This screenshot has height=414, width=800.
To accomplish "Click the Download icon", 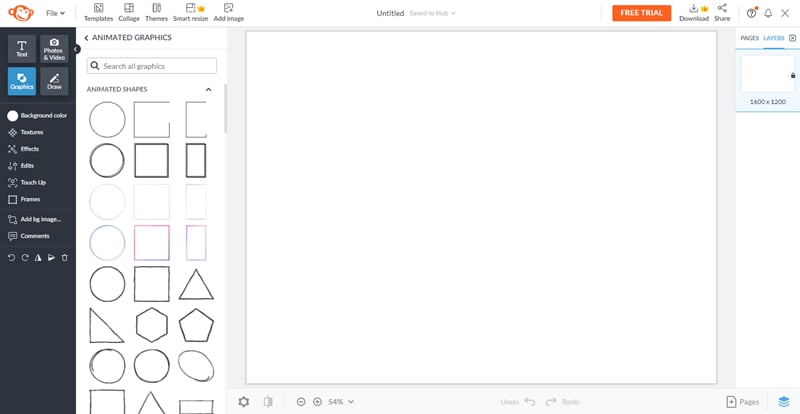I will point(694,13).
